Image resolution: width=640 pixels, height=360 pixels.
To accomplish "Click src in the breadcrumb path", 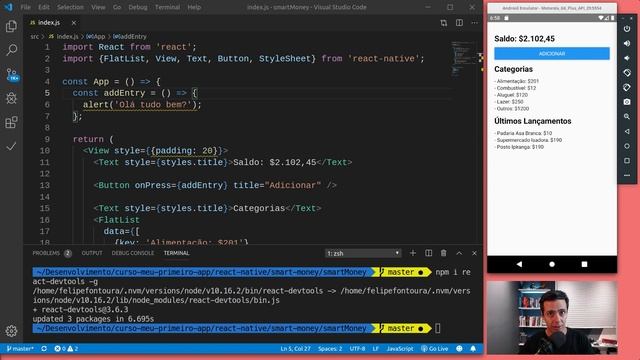I will [x=35, y=37].
